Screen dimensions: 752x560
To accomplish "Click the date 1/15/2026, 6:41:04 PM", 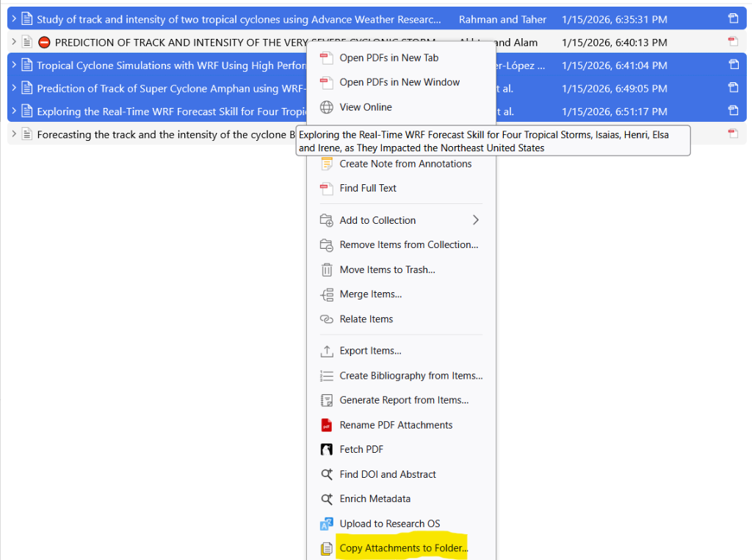I will (615, 65).
